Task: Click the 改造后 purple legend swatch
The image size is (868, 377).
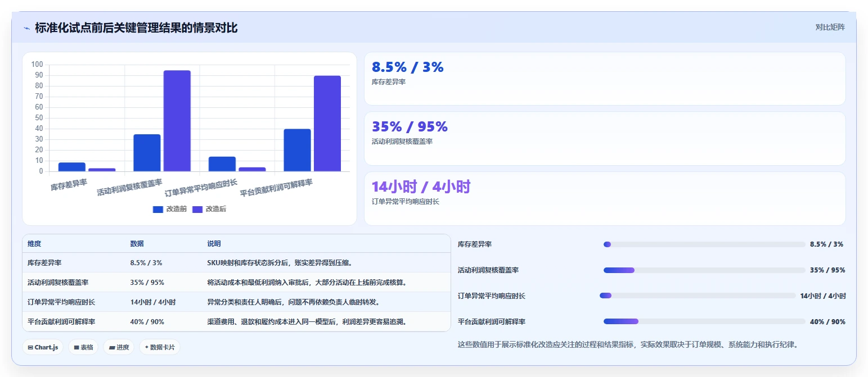Action: [x=197, y=209]
